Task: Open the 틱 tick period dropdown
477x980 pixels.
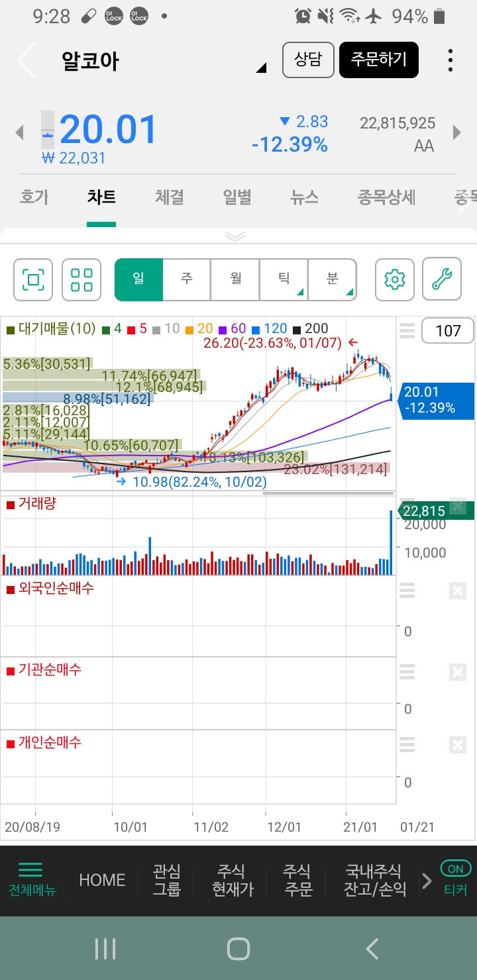Action: (284, 279)
